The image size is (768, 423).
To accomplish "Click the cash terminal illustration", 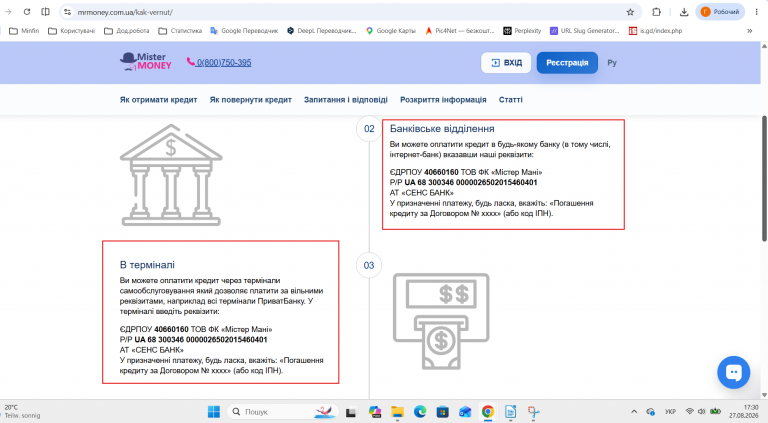I will click(x=441, y=321).
